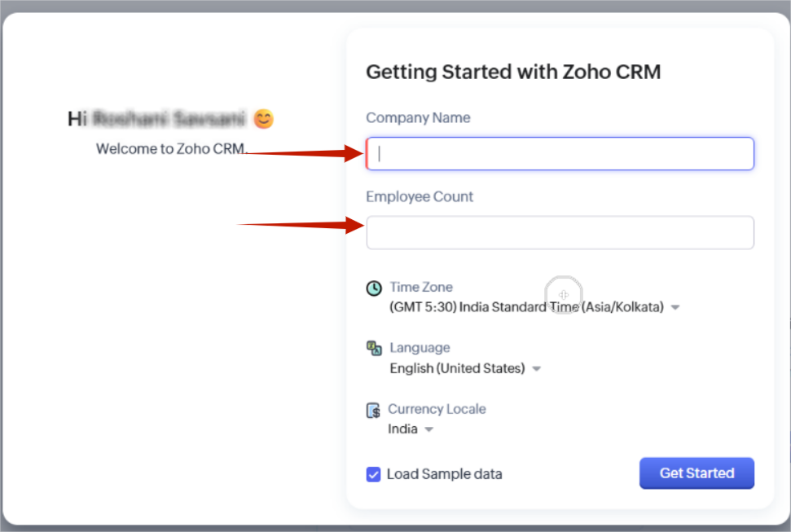Click the Time Zone label text

(421, 287)
